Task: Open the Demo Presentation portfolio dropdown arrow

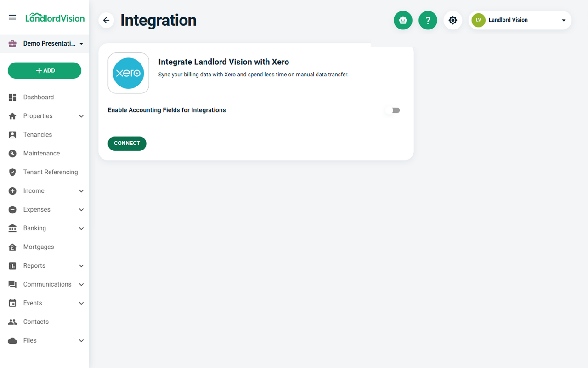Action: (x=81, y=44)
